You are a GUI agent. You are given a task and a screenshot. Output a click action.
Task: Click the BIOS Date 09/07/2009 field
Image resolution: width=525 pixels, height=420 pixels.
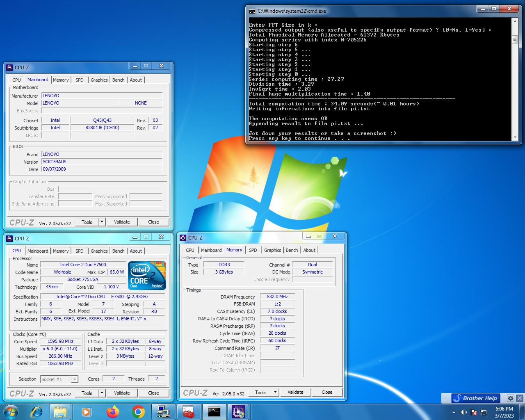[102, 169]
